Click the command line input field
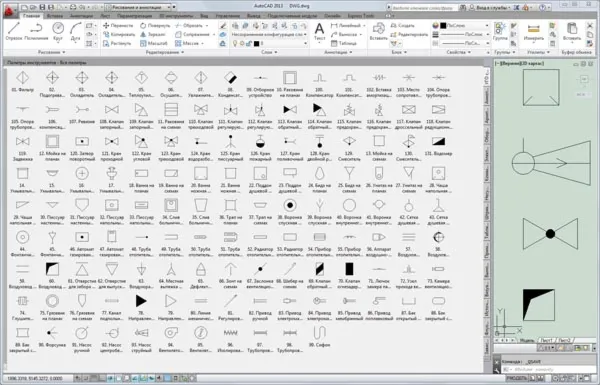600x385 pixels. [x=547, y=369]
